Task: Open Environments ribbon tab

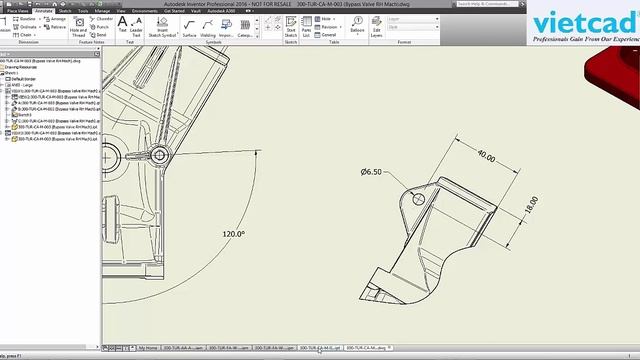Action: pos(144,11)
